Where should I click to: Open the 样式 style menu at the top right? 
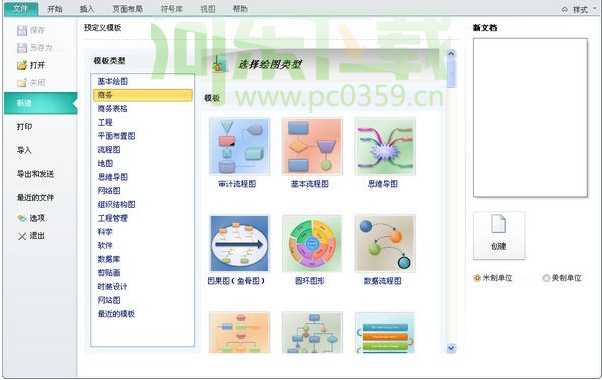click(580, 10)
